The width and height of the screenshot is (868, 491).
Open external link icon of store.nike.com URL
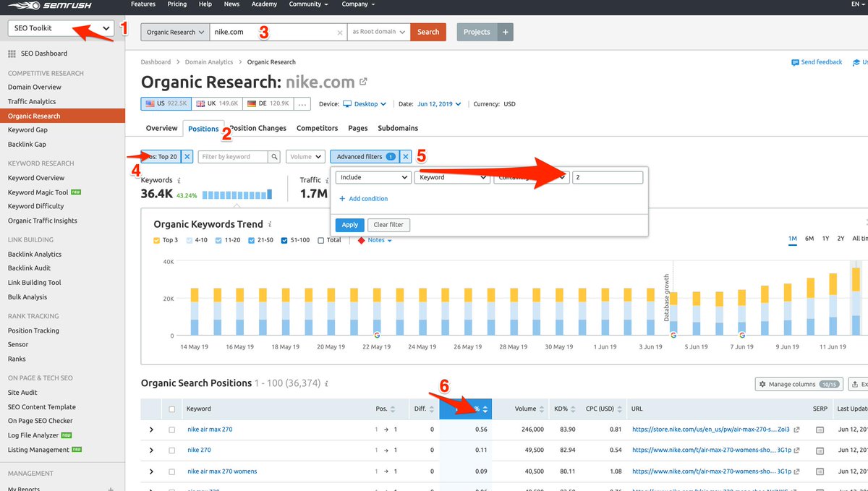point(796,430)
